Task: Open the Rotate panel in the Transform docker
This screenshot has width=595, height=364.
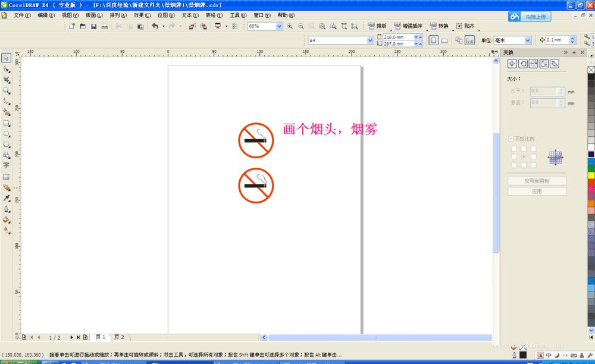Action: [524, 63]
